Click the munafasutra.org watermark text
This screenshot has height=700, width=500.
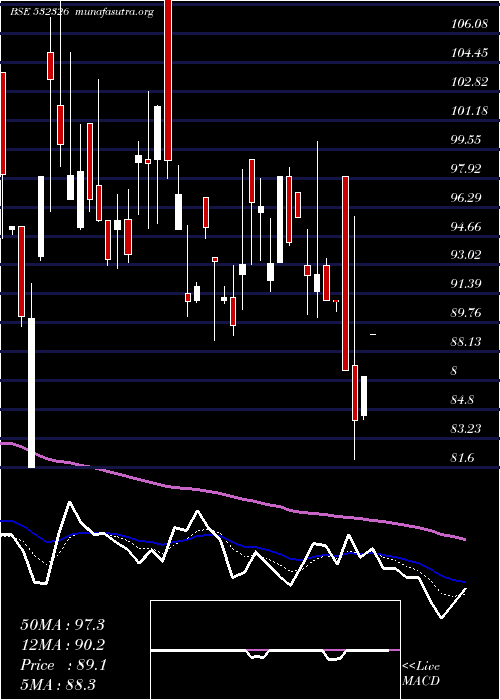pos(115,12)
